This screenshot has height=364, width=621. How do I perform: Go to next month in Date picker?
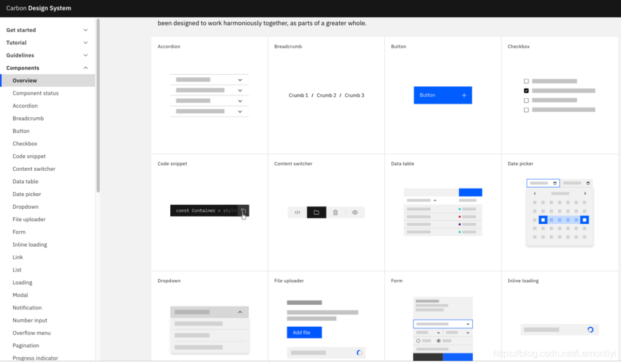tap(585, 193)
